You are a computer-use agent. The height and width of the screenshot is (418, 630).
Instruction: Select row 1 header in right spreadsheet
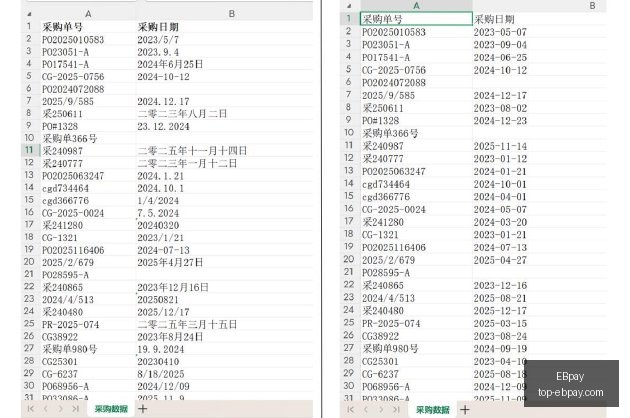[349, 18]
